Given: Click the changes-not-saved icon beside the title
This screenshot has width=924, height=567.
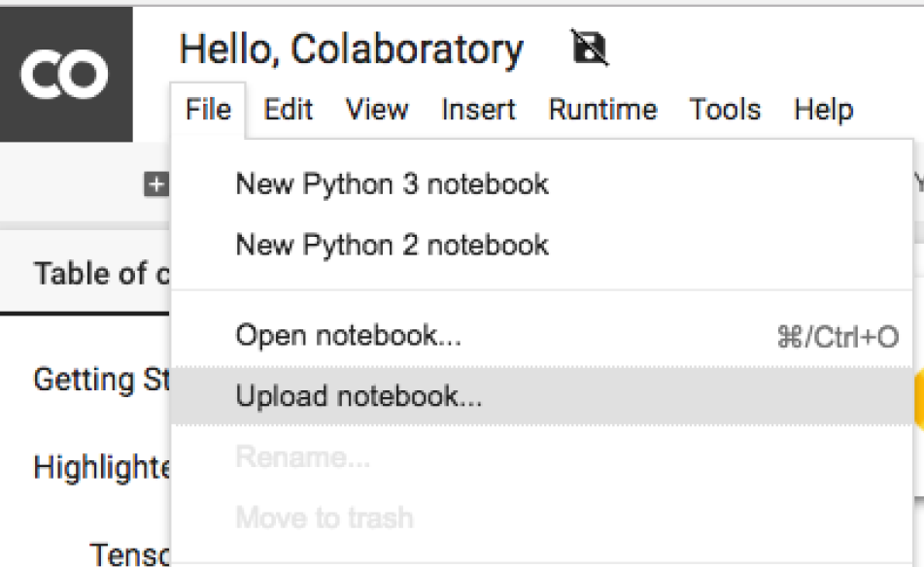Looking at the screenshot, I should [x=590, y=48].
